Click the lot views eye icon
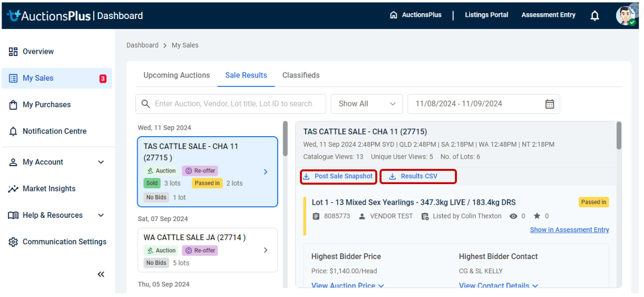 click(513, 216)
